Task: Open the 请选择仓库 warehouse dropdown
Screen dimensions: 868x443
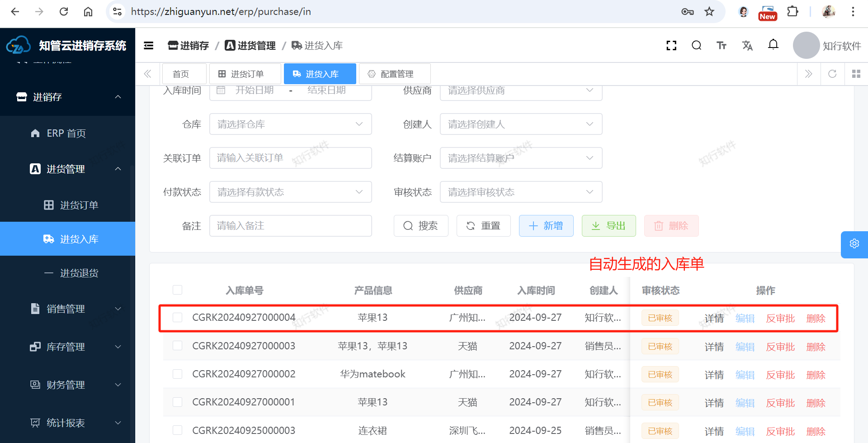Action: click(290, 124)
